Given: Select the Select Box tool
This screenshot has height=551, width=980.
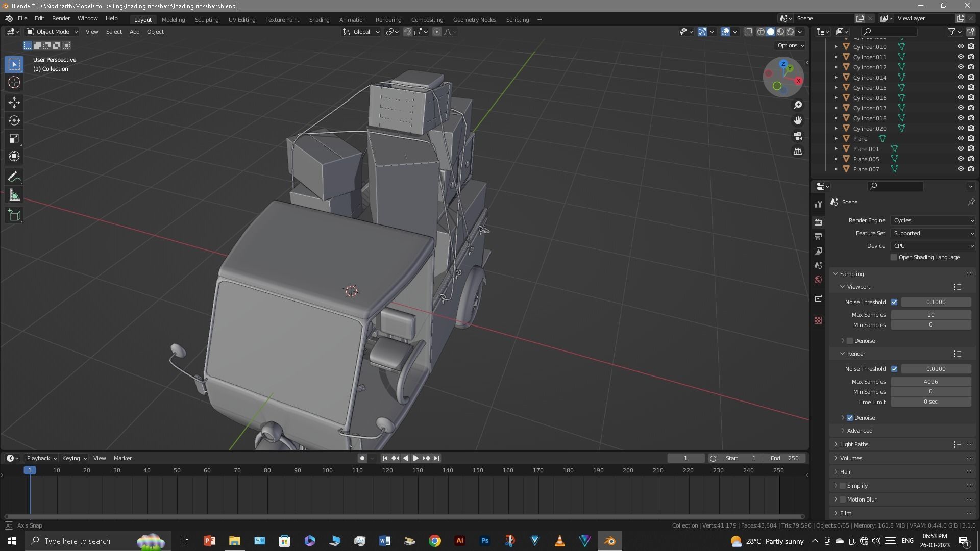Looking at the screenshot, I should click(x=14, y=64).
